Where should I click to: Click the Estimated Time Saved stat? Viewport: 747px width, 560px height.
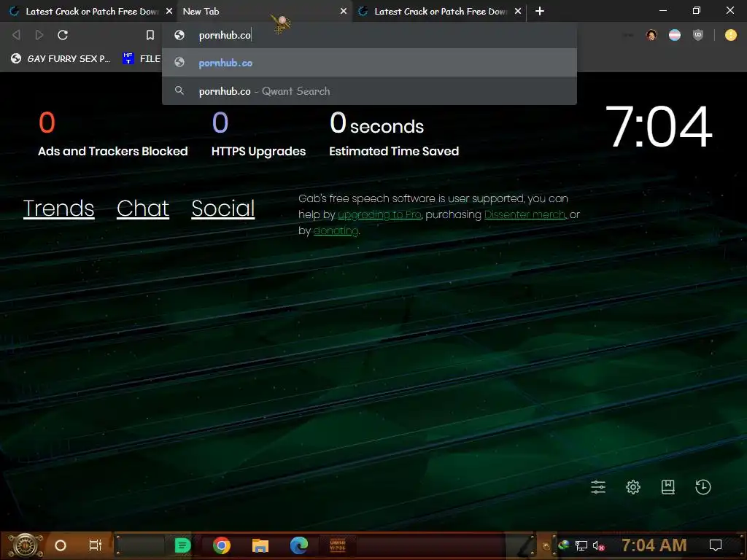(x=393, y=134)
